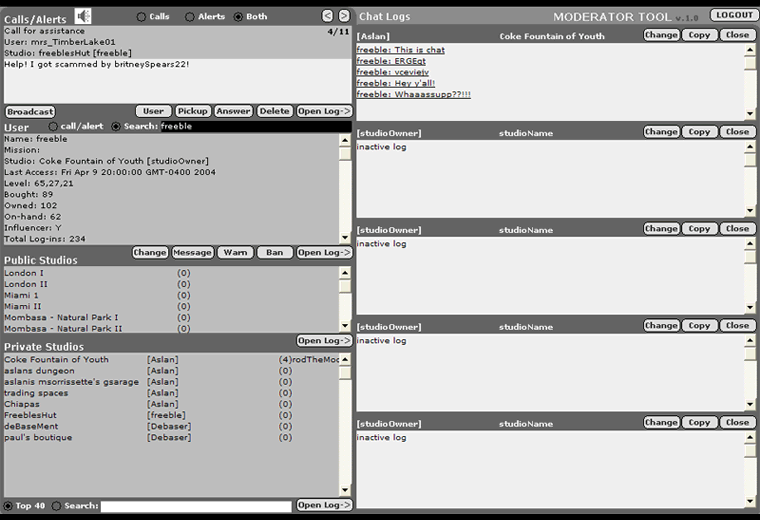Select London I in Public Studios

pos(171,273)
